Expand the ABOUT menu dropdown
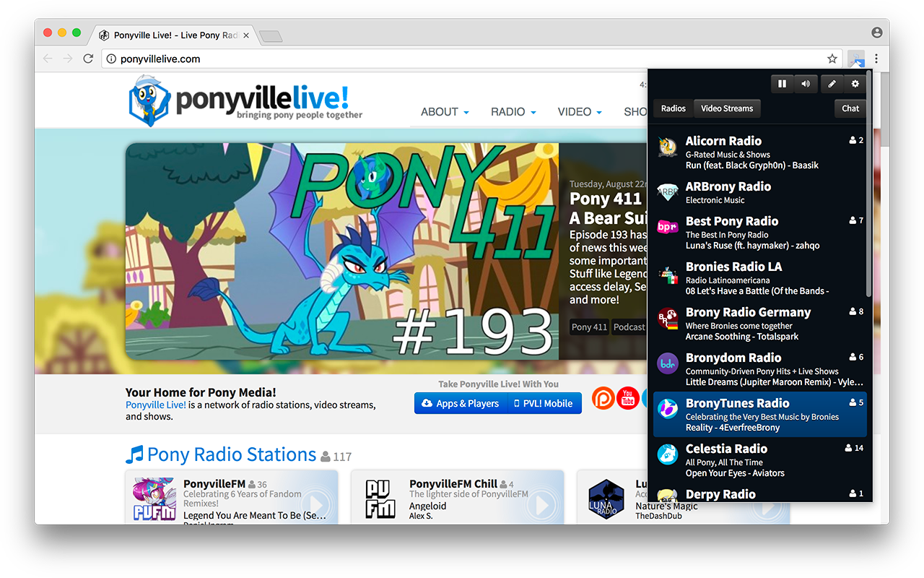This screenshot has height=578, width=924. click(x=445, y=112)
